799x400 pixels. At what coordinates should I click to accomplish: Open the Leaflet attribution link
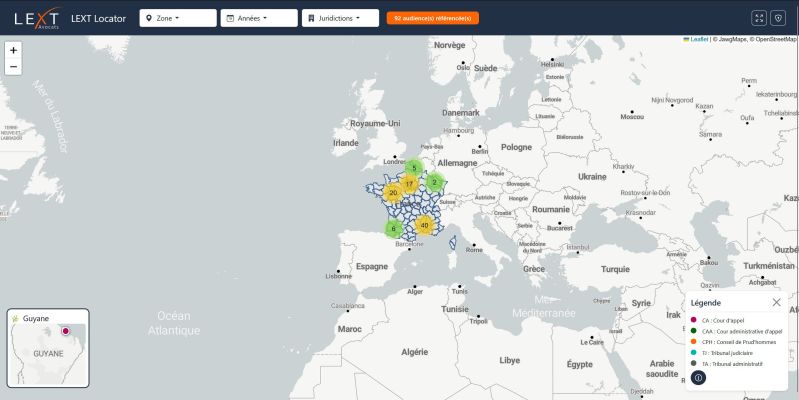point(696,39)
